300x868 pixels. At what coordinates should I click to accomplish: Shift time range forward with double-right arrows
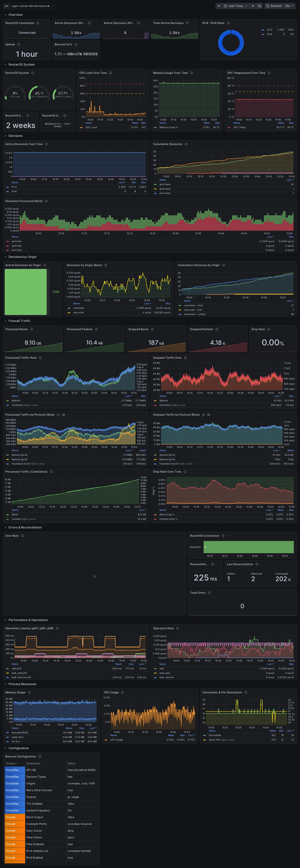tap(253, 6)
